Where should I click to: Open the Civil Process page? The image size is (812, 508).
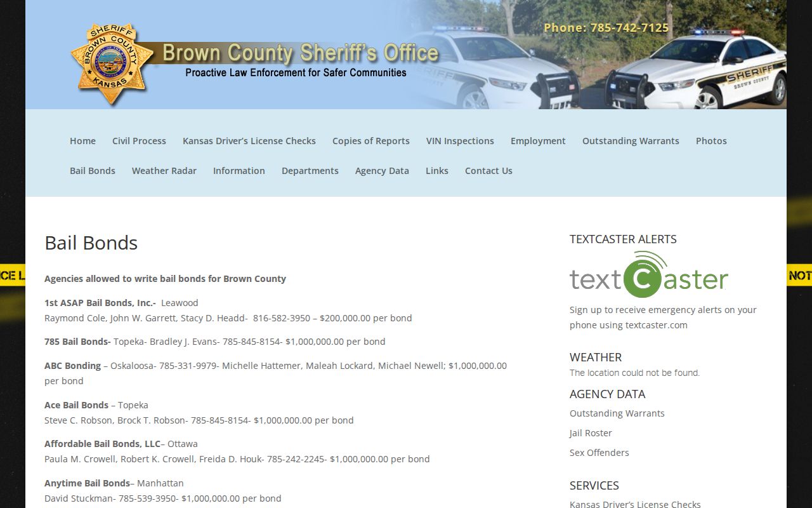coord(139,141)
